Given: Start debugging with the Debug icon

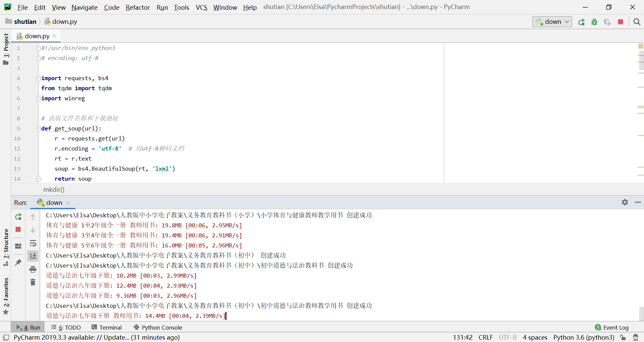Looking at the screenshot, I should click(x=594, y=21).
